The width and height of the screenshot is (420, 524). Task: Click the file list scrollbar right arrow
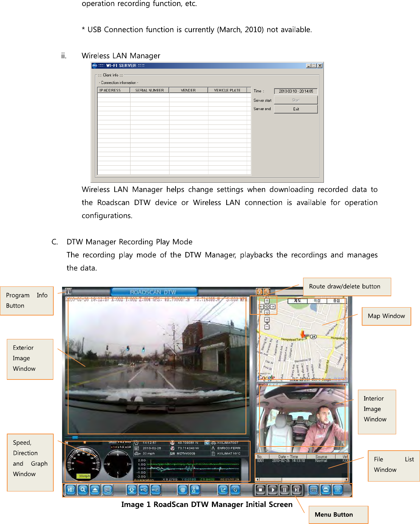(346, 479)
